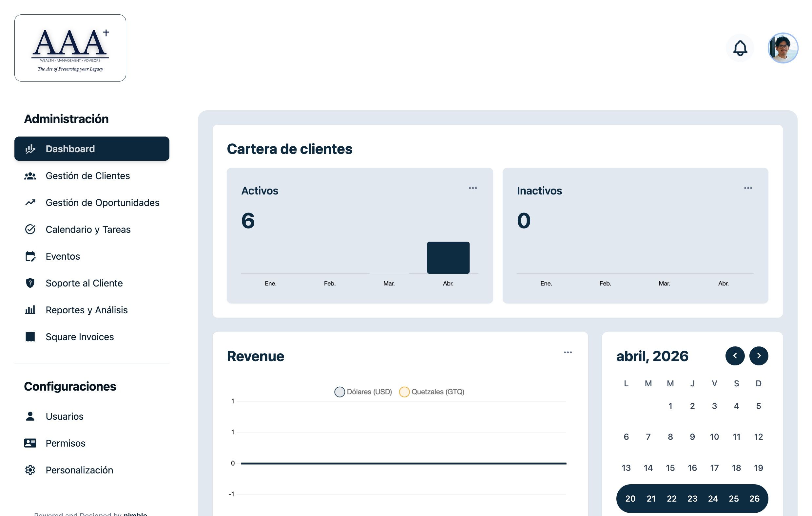
Task: Click the Calendario y Tareas check icon
Action: click(30, 230)
